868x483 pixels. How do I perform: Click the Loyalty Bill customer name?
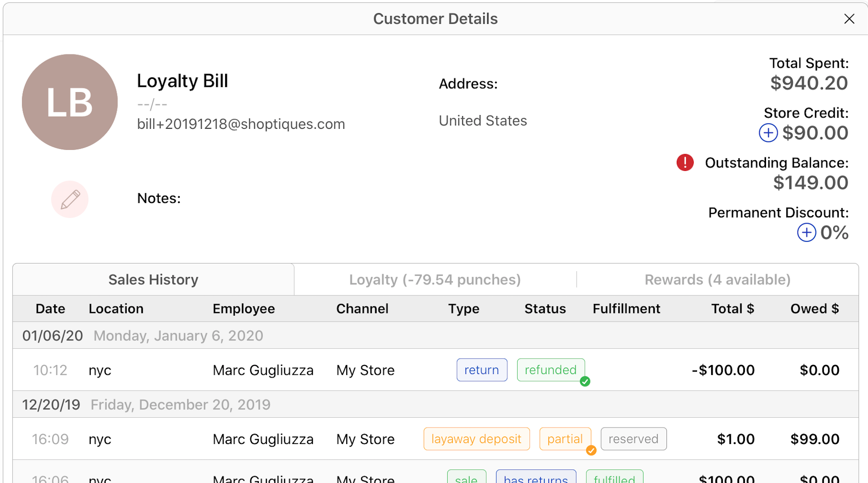pyautogui.click(x=182, y=81)
